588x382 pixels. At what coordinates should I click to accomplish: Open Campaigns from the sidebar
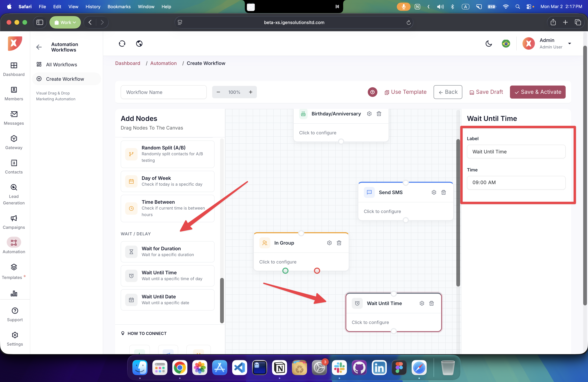(14, 222)
